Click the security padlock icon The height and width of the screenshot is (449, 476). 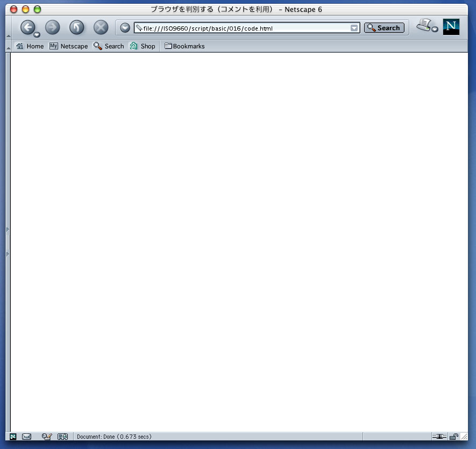point(453,437)
